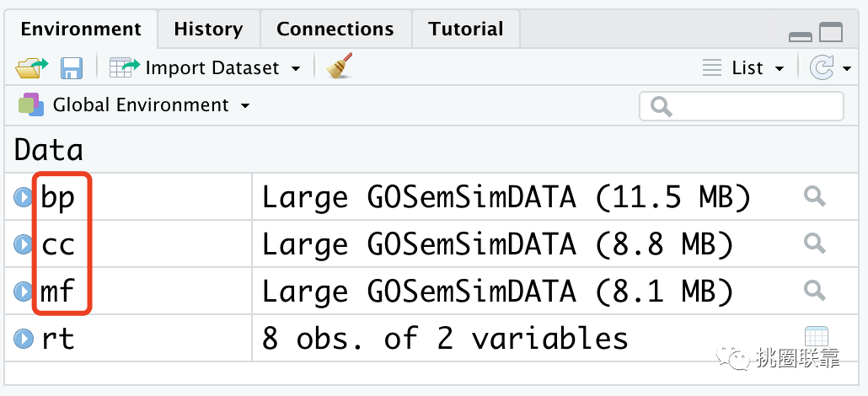The height and width of the screenshot is (396, 868).
Task: Click the load workspace folder icon
Action: pos(31,67)
